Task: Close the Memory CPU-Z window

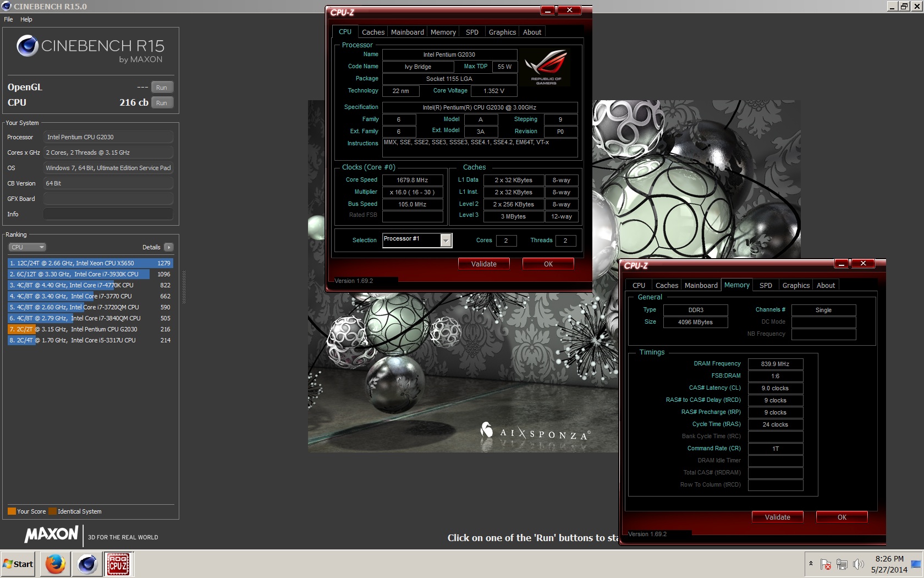Action: (863, 263)
